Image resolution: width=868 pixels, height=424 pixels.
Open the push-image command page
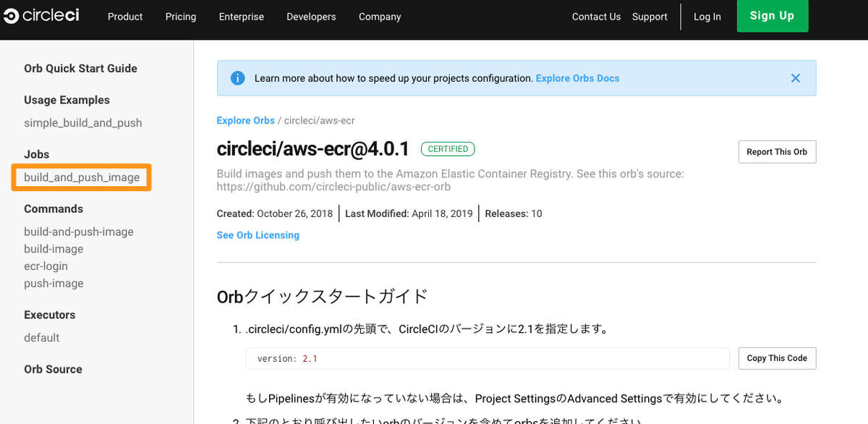click(54, 283)
